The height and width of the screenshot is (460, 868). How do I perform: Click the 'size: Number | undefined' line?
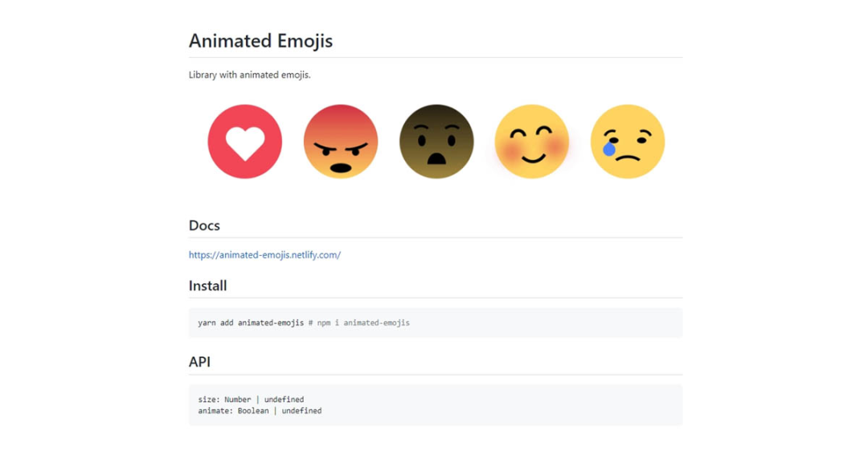pos(251,399)
